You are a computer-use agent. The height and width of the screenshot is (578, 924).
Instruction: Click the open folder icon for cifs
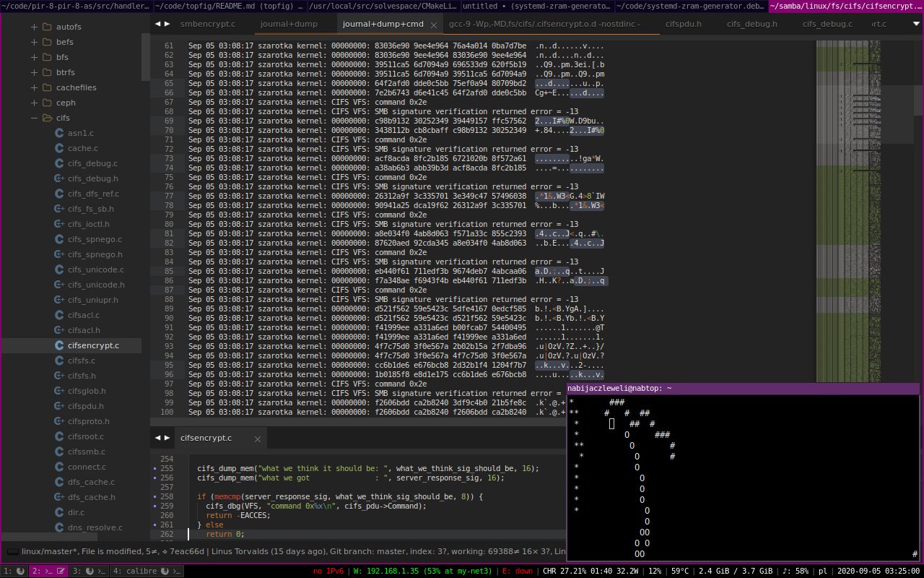click(48, 118)
